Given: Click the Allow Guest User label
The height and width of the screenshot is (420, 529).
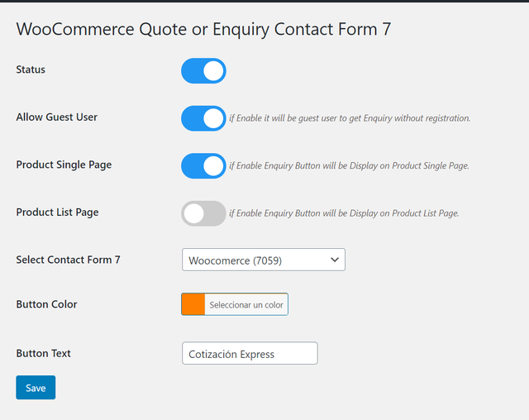Looking at the screenshot, I should pyautogui.click(x=57, y=117).
